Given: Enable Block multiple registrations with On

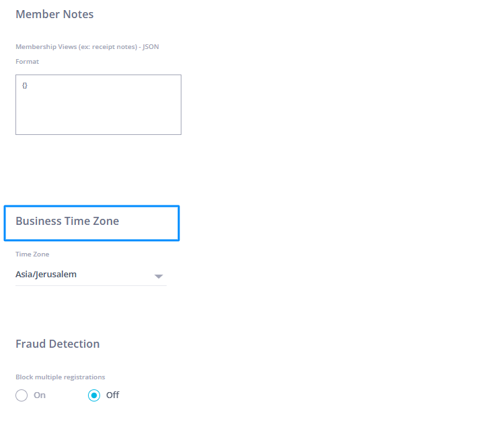Looking at the screenshot, I should (22, 395).
